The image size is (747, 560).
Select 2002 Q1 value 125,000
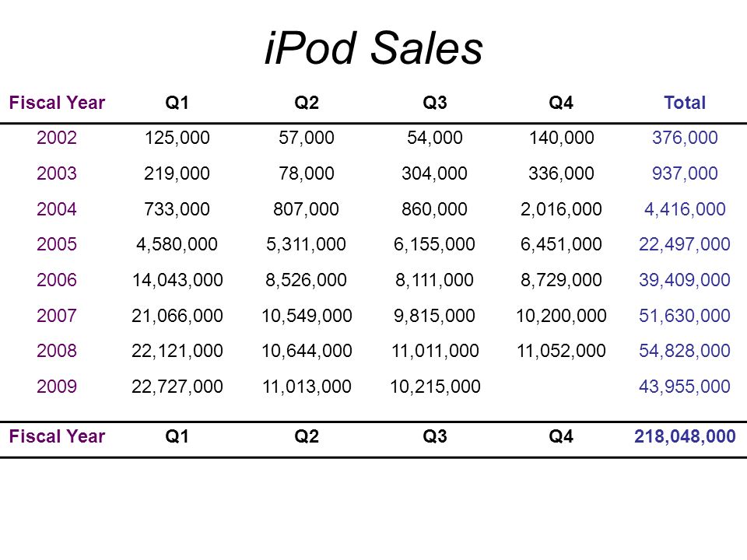click(177, 138)
